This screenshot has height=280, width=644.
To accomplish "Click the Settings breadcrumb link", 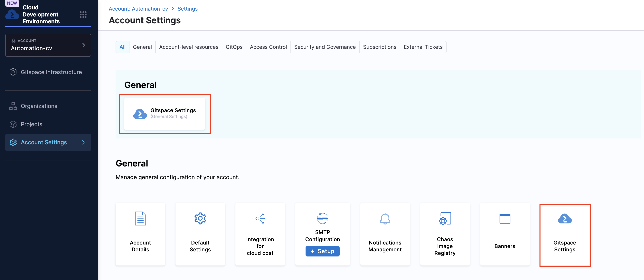I will pyautogui.click(x=187, y=9).
